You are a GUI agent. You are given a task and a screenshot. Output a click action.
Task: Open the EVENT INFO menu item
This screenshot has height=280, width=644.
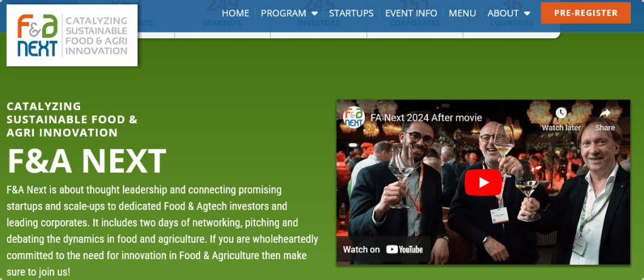tap(411, 13)
